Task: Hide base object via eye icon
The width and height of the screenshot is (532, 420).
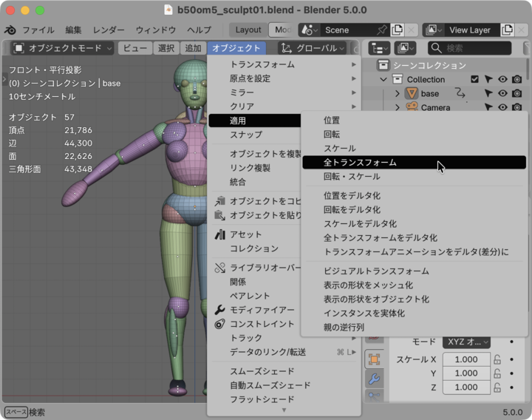Action: pyautogui.click(x=502, y=93)
